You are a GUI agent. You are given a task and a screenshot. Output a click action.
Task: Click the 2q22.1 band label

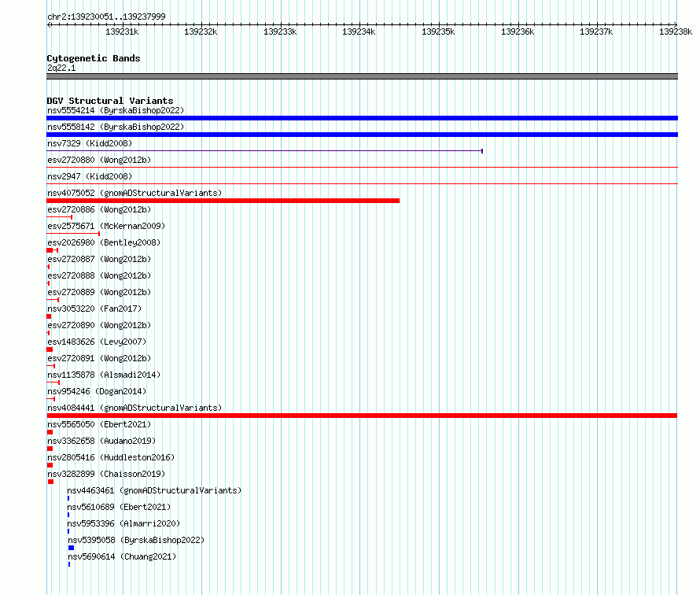[x=61, y=68]
